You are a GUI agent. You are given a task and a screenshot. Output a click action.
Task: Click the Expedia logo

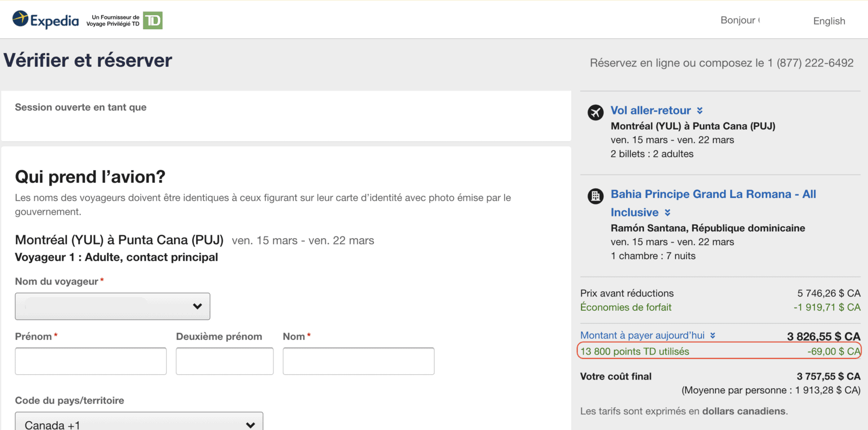coord(46,20)
